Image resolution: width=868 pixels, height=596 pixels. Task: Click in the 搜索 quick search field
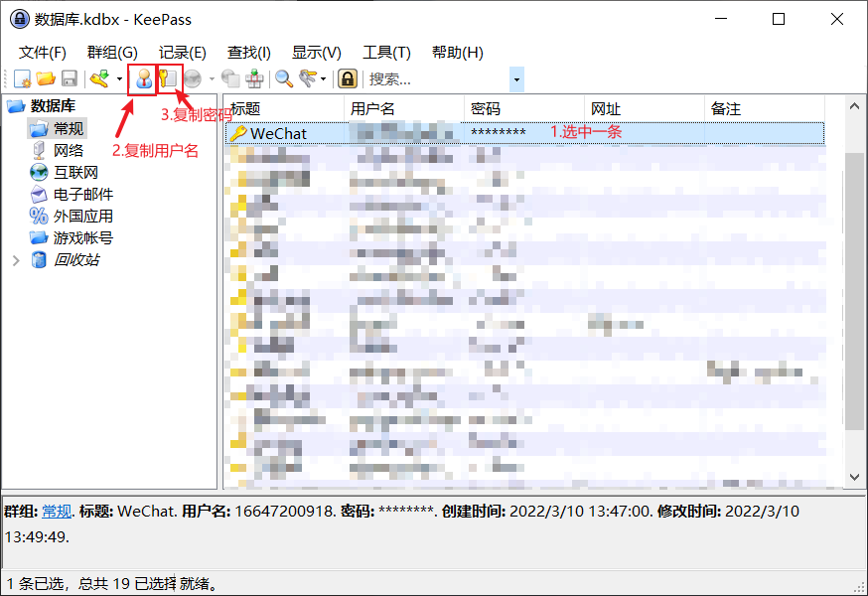point(435,79)
